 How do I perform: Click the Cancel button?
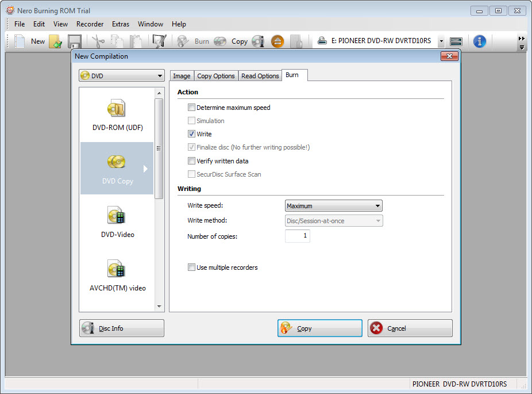point(410,328)
